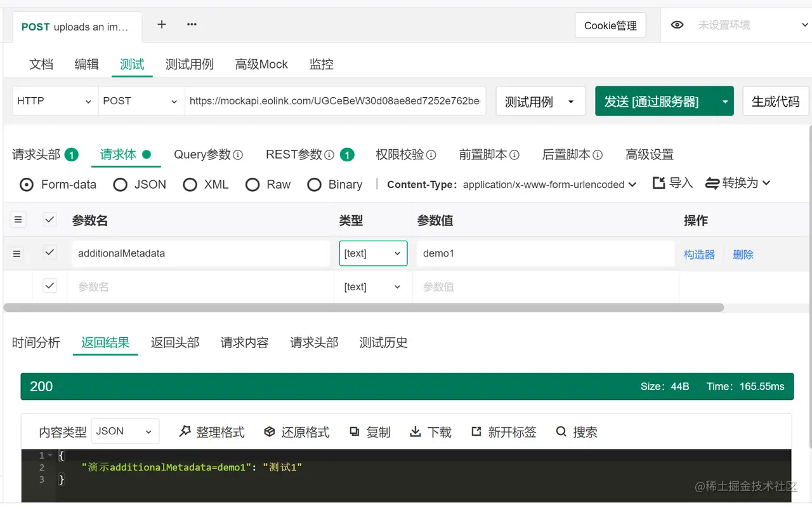Click the request URL input field

coord(335,101)
